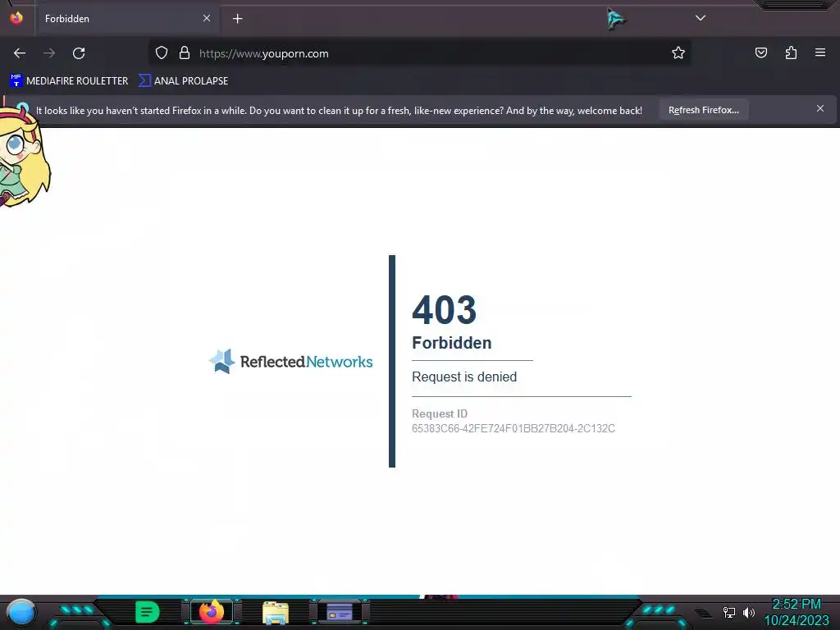Click the Firefox icon left of the tab
Image resolution: width=840 pixels, height=630 pixels.
(16, 18)
